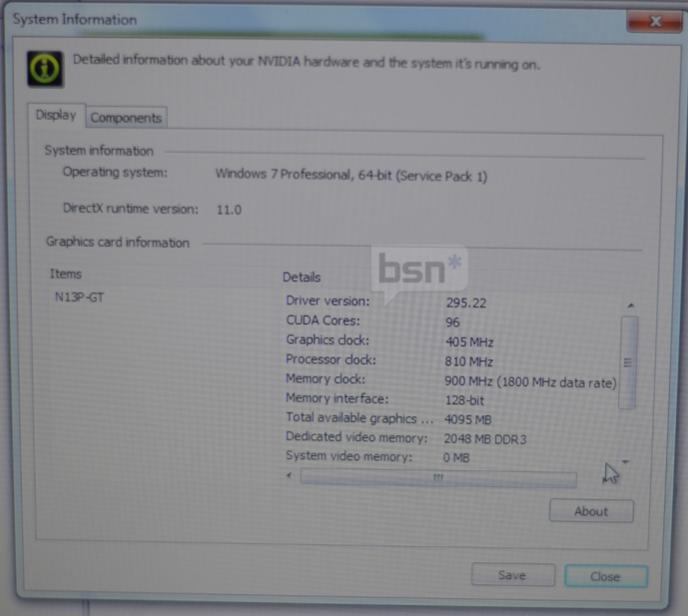Screen dimensions: 688x616
Task: Click the Processor clock value 810 MHz
Action: [469, 362]
